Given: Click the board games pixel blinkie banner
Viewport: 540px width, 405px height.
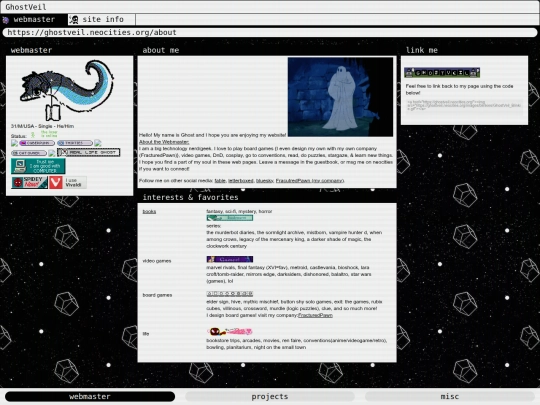Looking at the screenshot, I should [230, 294].
